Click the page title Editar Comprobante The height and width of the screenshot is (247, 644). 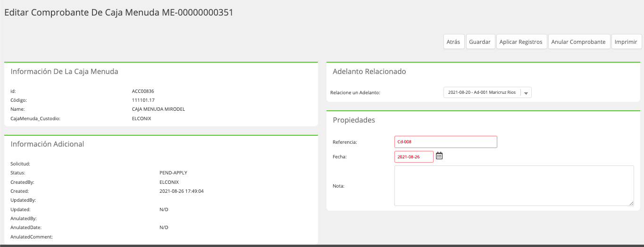[x=119, y=13]
